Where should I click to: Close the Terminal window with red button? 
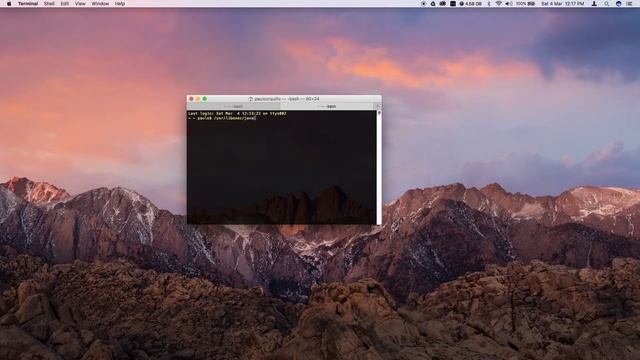191,99
